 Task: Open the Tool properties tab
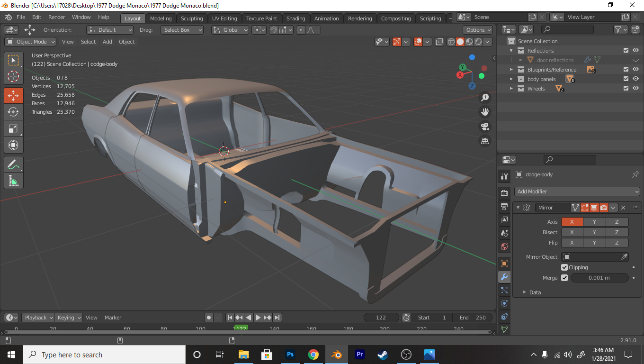coord(504,176)
